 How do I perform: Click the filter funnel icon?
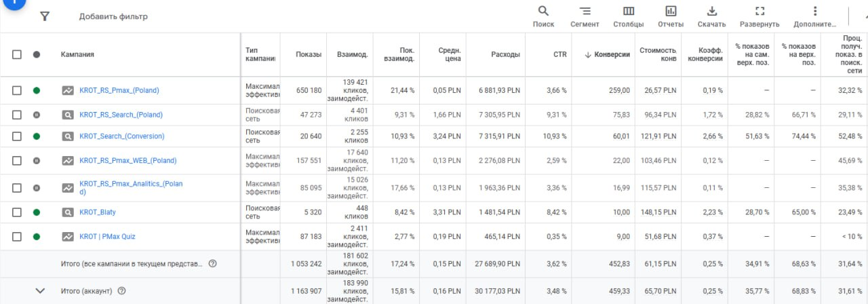point(45,16)
